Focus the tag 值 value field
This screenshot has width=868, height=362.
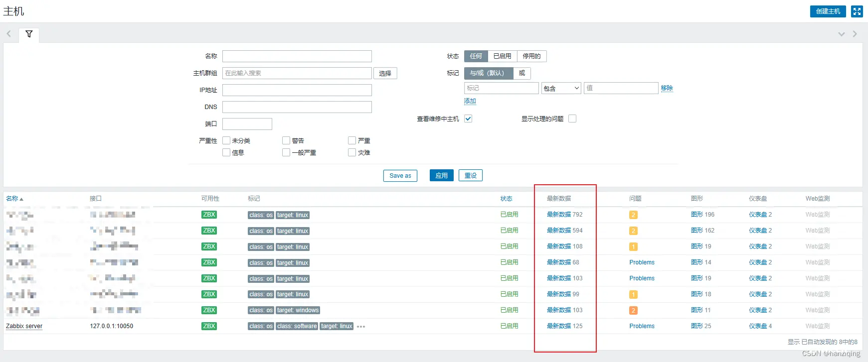click(x=621, y=88)
